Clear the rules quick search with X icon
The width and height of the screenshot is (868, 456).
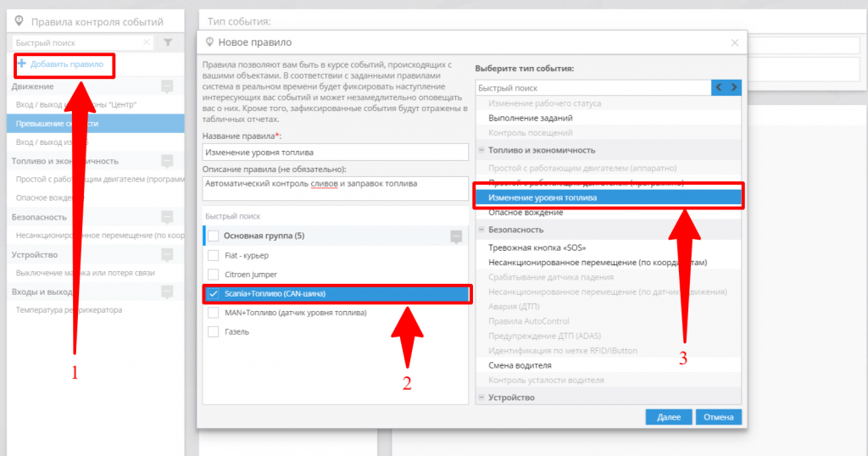click(x=147, y=42)
